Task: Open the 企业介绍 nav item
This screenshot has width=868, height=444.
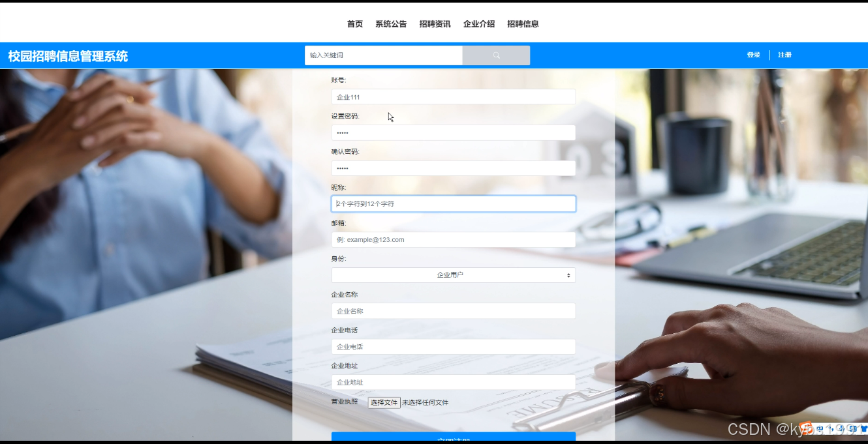Action: coord(479,24)
